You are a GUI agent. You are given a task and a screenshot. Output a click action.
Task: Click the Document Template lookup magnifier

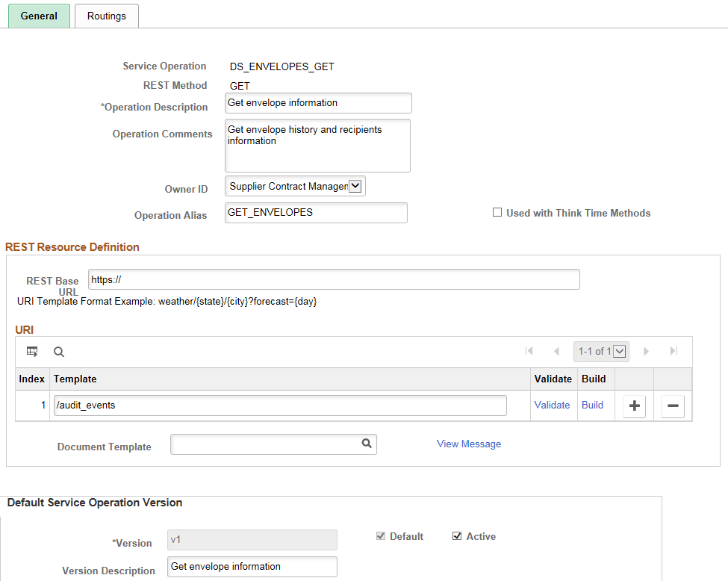(367, 444)
